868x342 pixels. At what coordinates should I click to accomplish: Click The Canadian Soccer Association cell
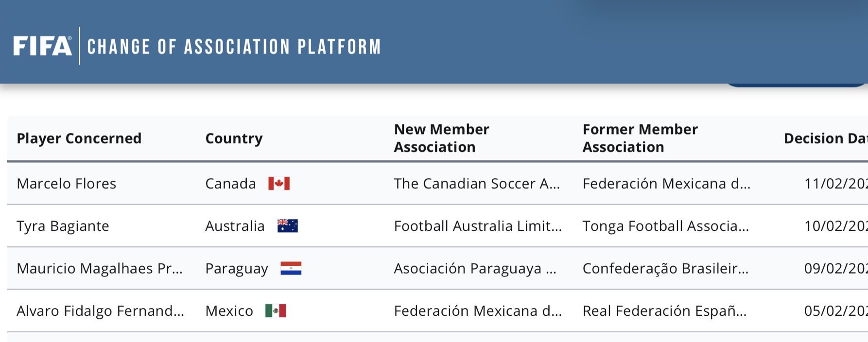(x=477, y=184)
